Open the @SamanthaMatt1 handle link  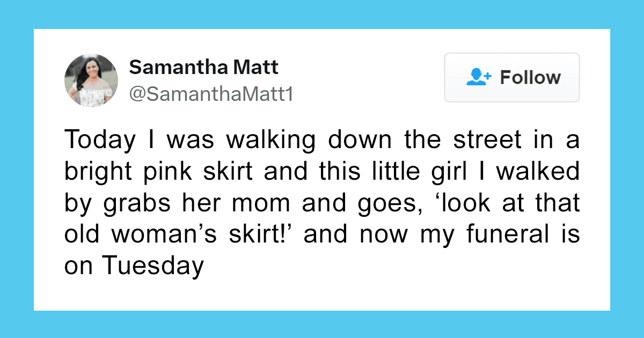(x=211, y=94)
